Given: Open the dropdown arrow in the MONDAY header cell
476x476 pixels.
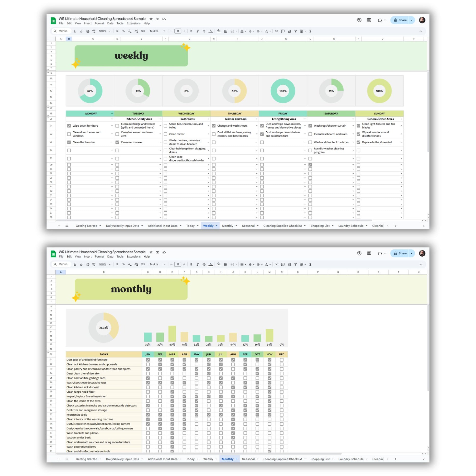Looking at the screenshot, I should pyautogui.click(x=112, y=113).
